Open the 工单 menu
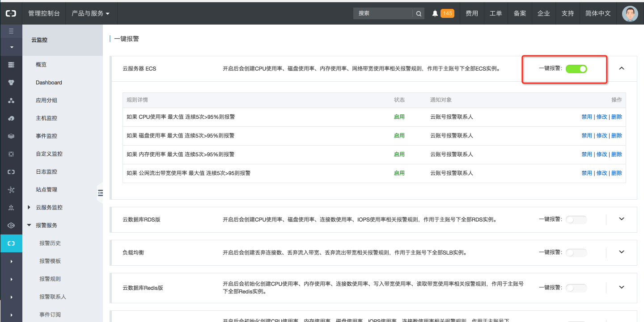 tap(496, 13)
